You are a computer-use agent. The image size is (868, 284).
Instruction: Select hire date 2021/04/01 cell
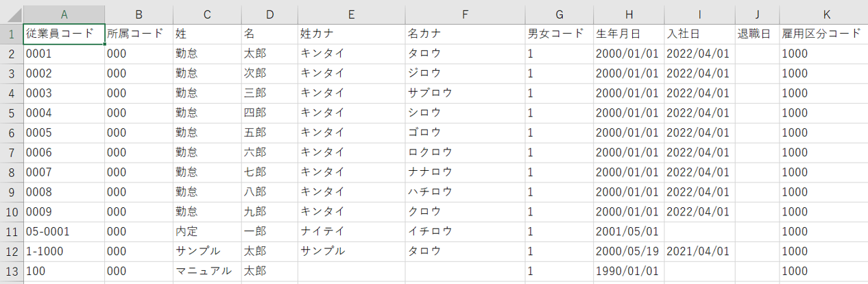(x=699, y=251)
